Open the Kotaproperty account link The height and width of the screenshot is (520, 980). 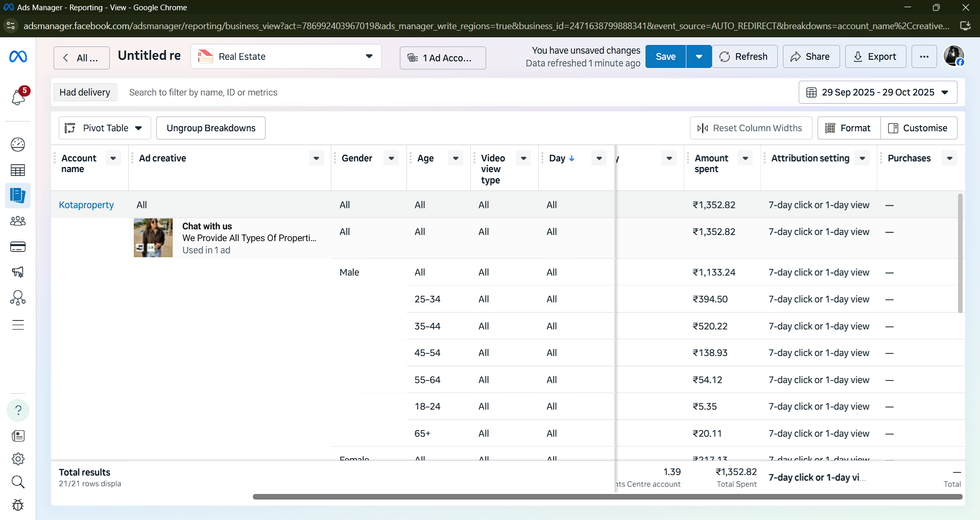tap(86, 205)
